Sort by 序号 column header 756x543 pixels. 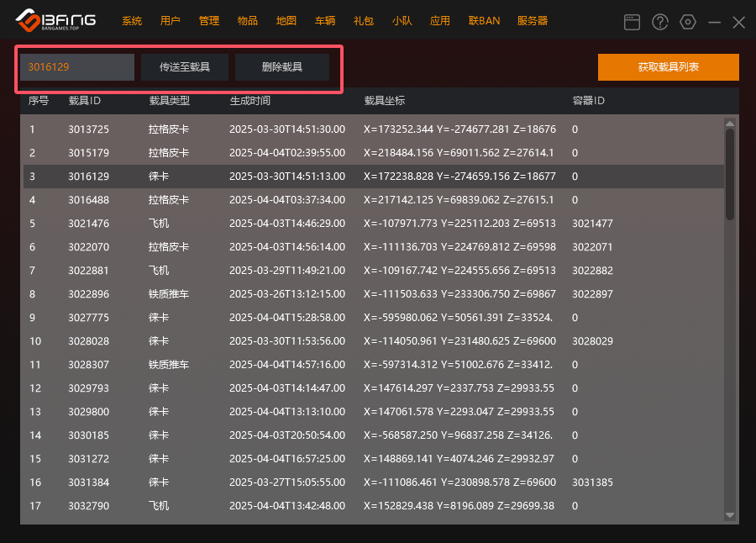coord(38,100)
